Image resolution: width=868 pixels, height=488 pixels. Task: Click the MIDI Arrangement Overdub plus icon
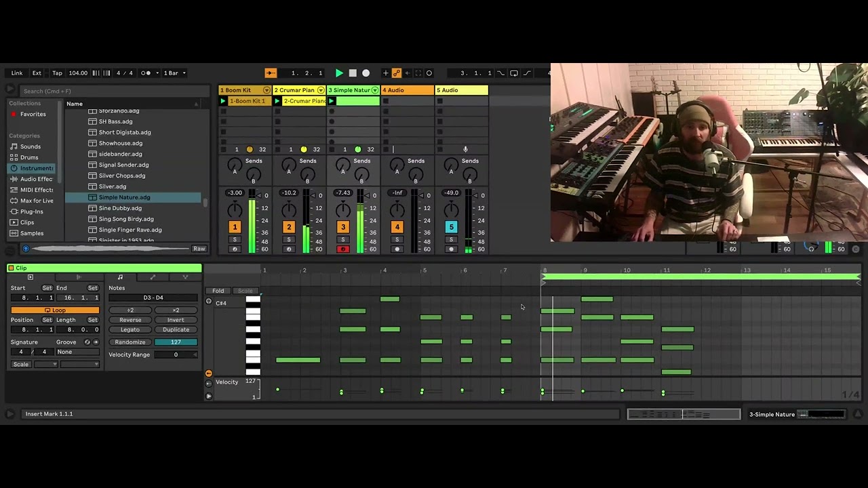pyautogui.click(x=385, y=73)
